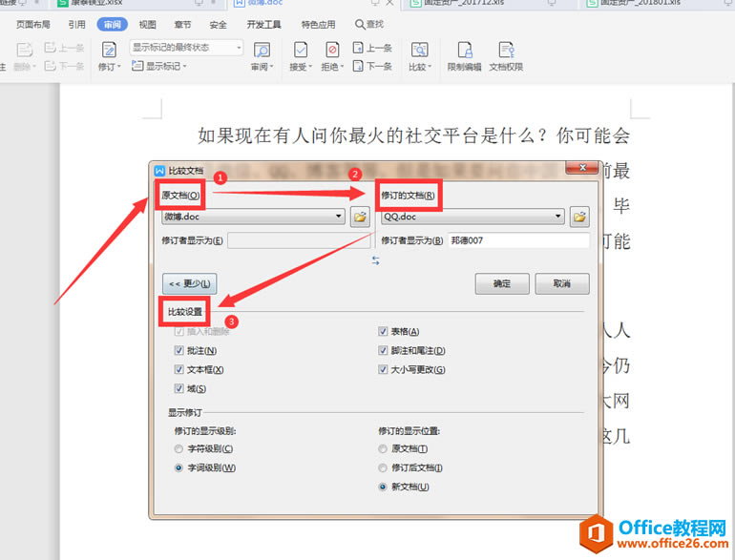
Task: Click the 拒绝 reject change icon
Action: [332, 50]
